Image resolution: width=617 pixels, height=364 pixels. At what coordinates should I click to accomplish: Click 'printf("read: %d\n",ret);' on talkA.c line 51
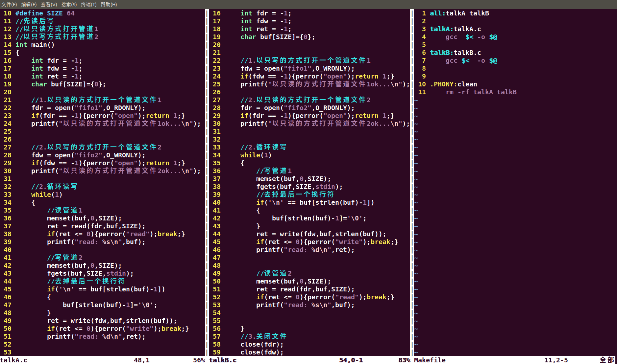[x=96, y=336]
